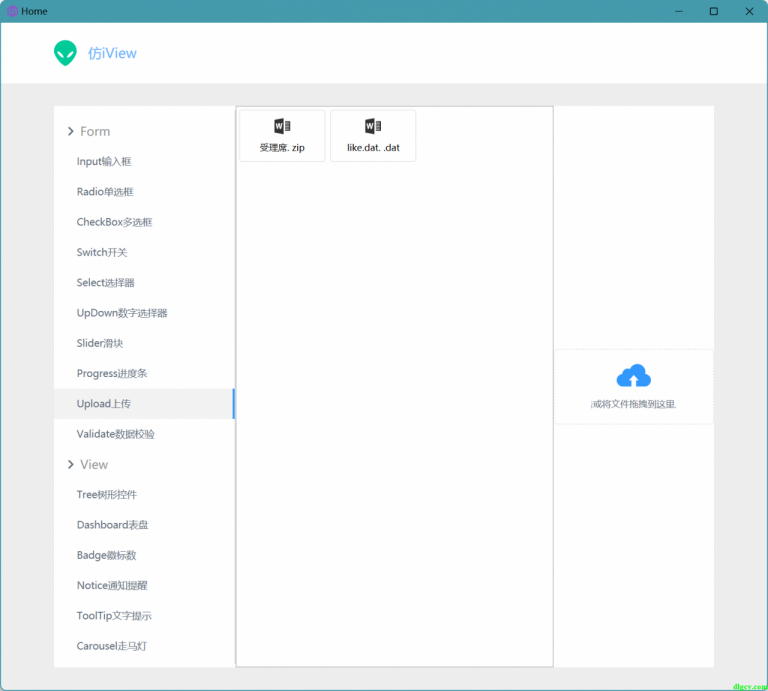768x691 pixels.
Task: Click the Home window app icon
Action: click(x=12, y=11)
